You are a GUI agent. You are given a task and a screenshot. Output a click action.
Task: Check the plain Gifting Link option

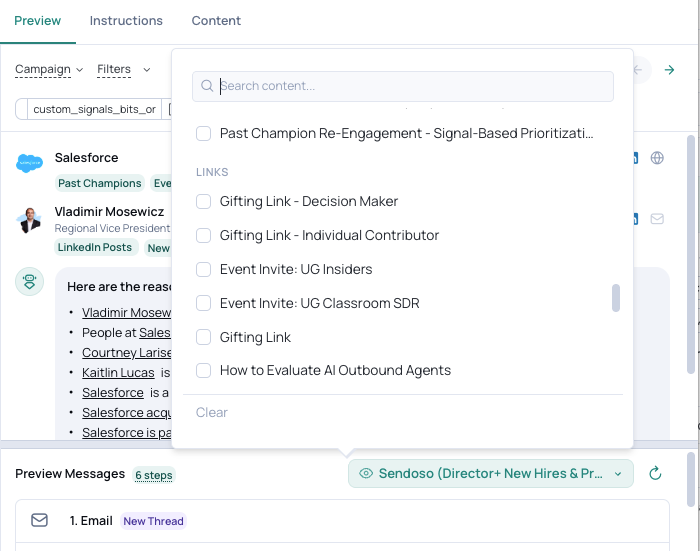[x=204, y=337]
